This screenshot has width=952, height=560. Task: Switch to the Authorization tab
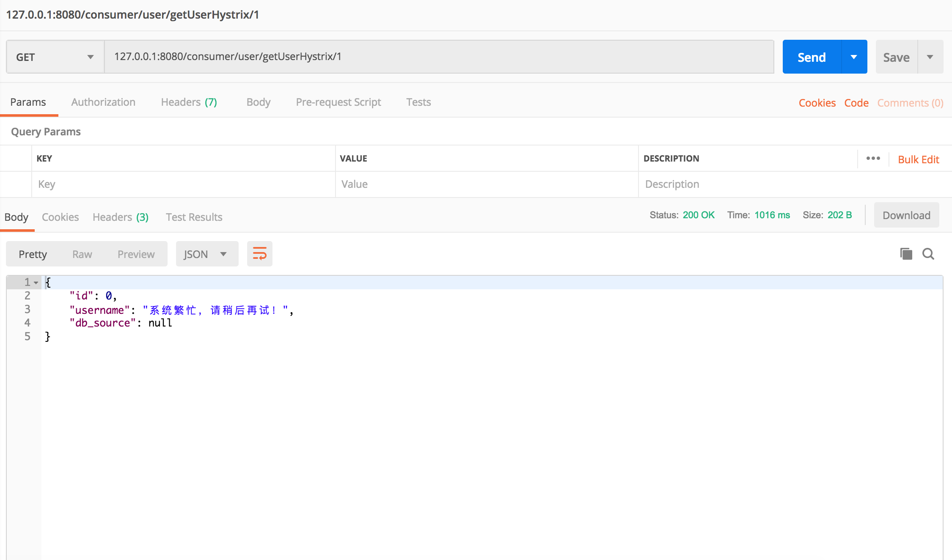(103, 102)
